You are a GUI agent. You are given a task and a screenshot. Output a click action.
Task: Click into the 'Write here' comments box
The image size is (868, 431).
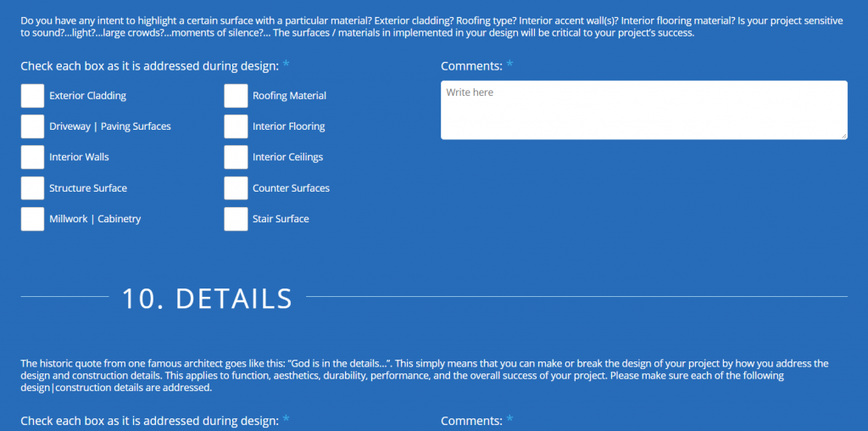(643, 109)
